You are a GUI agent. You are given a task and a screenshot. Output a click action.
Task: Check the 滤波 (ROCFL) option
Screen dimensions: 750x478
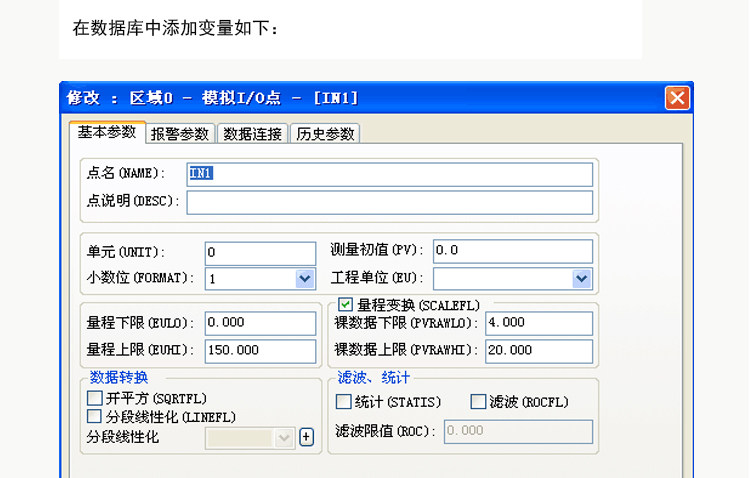pos(478,401)
